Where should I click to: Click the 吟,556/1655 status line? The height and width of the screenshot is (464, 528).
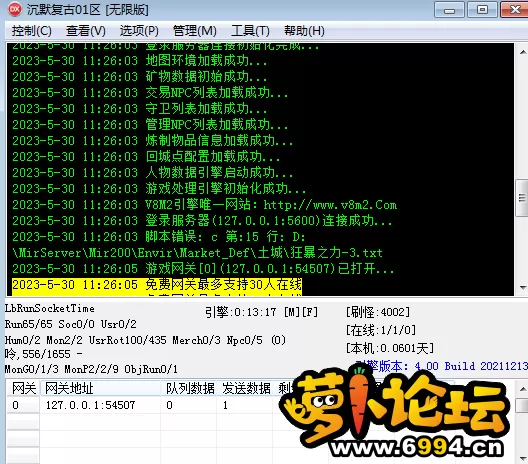[x=44, y=354]
